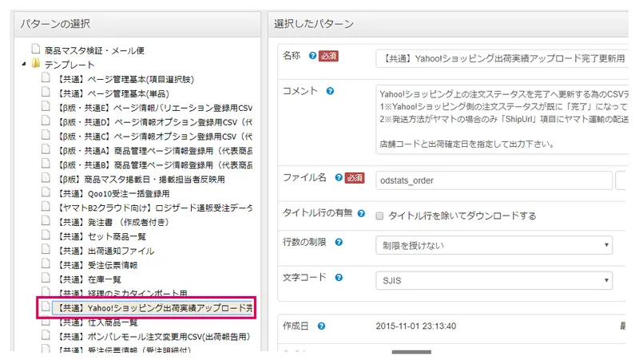Enable タイトル行を除いてダウンロードする checkbox
Image resolution: width=639 pixels, height=364 pixels.
coord(379,216)
